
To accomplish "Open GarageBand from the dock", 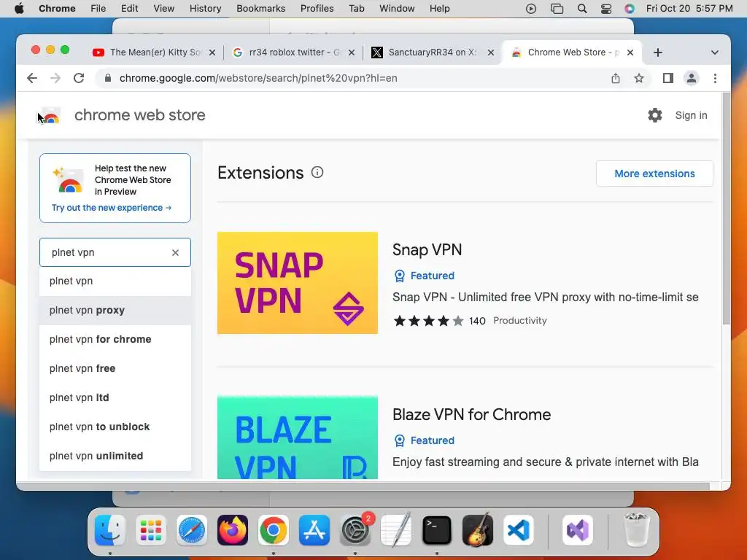I will (478, 530).
